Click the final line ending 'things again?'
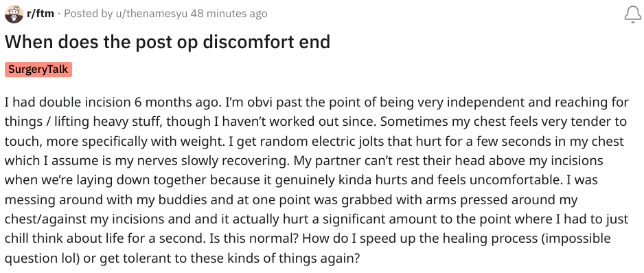Image resolution: width=644 pixels, height=273 pixels. pyautogui.click(x=183, y=258)
